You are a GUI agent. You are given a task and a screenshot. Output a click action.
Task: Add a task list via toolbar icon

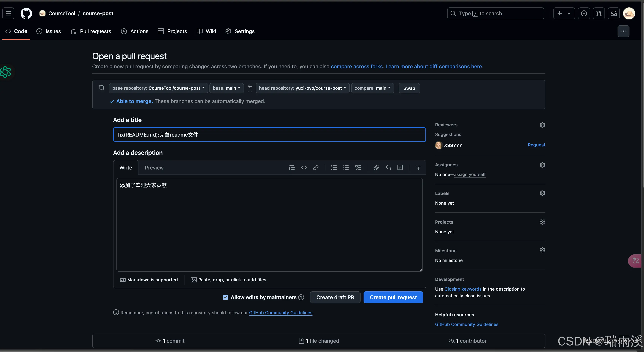358,167
